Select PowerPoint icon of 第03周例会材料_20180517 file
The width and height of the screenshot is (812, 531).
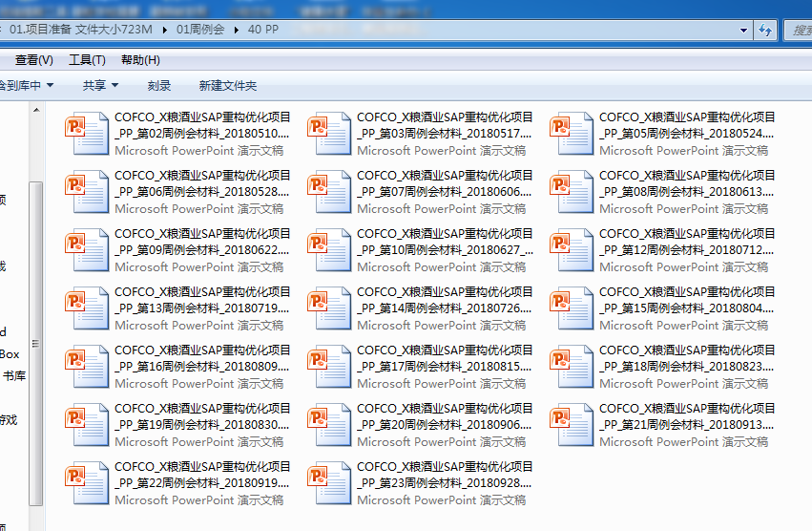(x=329, y=134)
